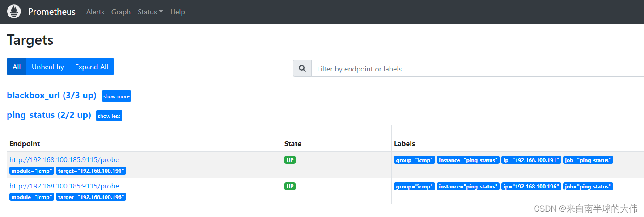Click module="icmp" badge in the 192.168.100.196 row
The height and width of the screenshot is (217, 644).
tap(32, 197)
